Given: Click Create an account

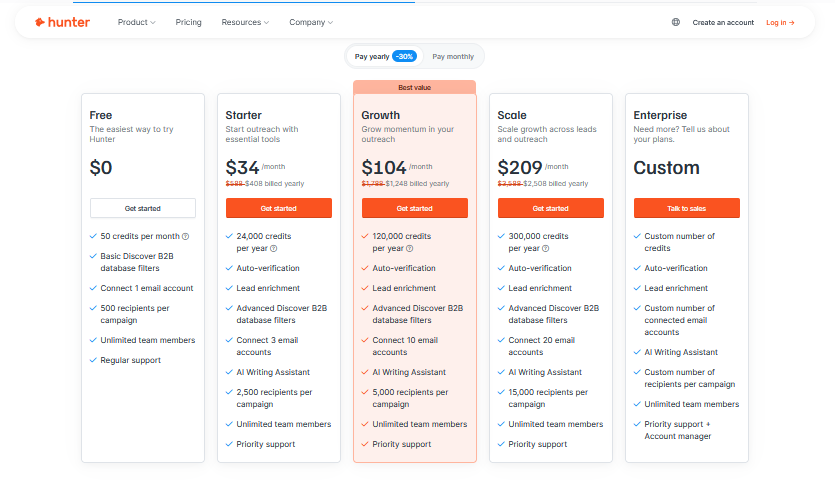Looking at the screenshot, I should (x=723, y=22).
